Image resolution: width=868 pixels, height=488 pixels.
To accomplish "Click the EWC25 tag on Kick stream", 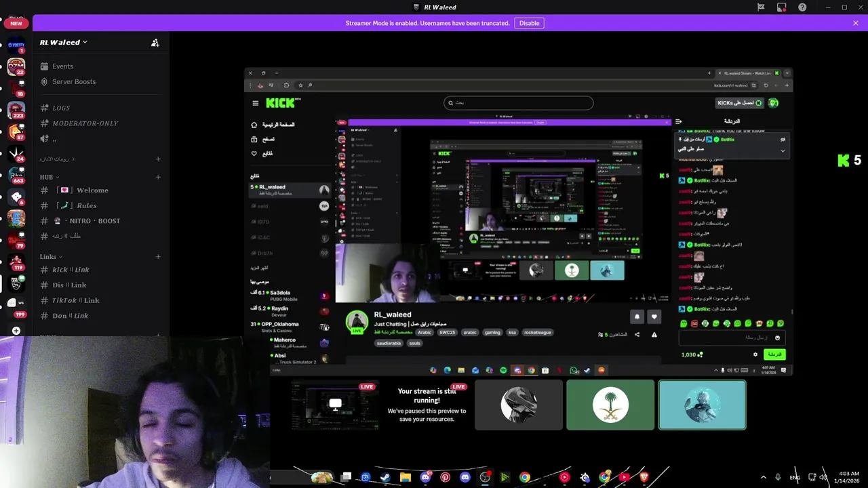I will click(x=447, y=333).
